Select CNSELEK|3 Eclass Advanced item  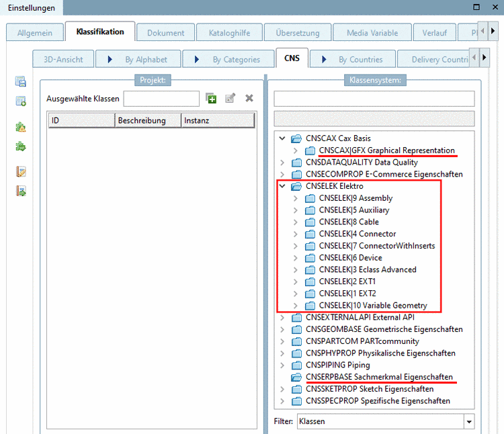coord(368,270)
